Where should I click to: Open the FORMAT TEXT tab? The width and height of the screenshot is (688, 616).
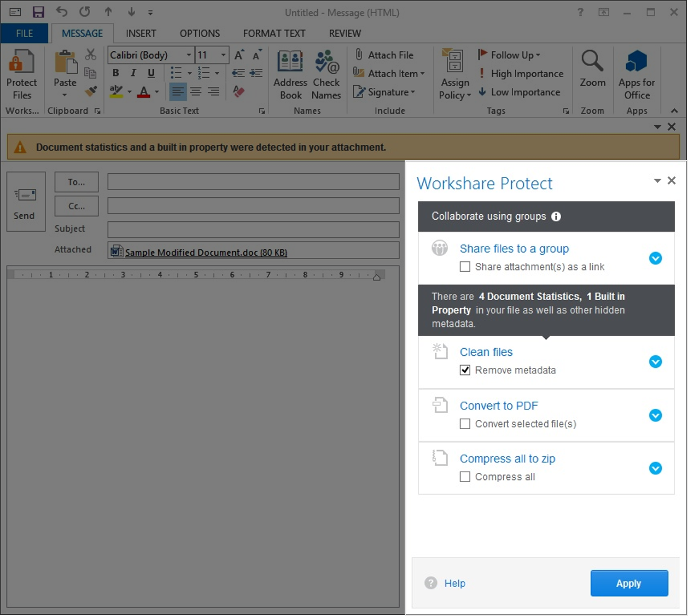click(274, 33)
